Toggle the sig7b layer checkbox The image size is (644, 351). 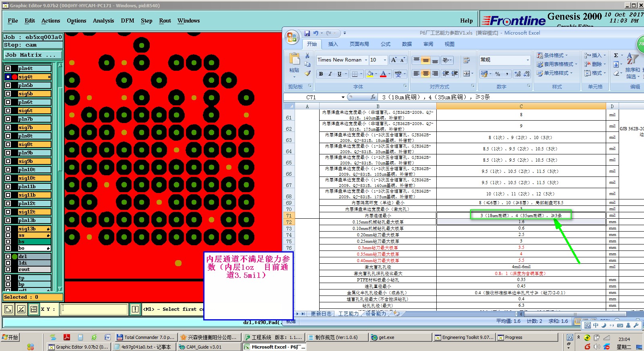pos(8,127)
